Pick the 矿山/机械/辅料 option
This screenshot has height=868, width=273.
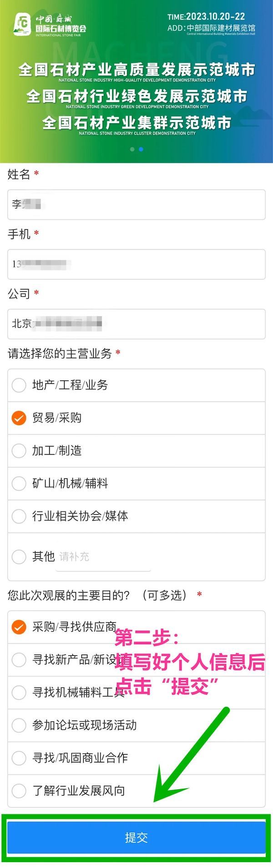[19, 483]
